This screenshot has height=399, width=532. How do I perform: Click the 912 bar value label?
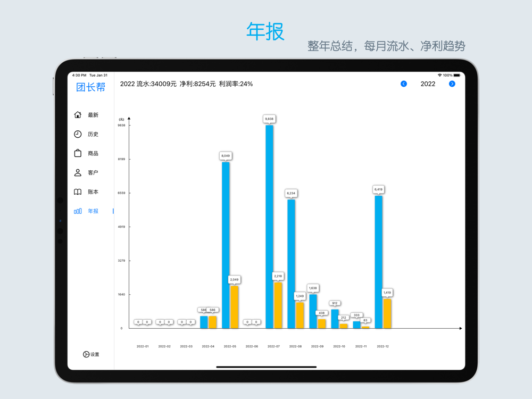point(335,303)
